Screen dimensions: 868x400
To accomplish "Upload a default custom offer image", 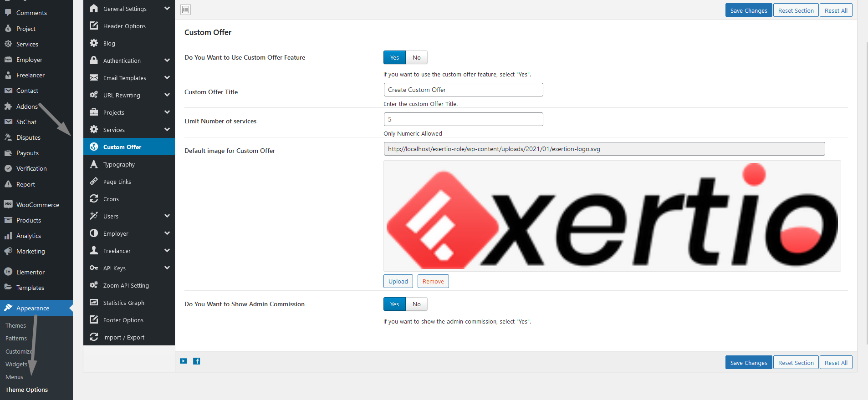I will coord(398,281).
